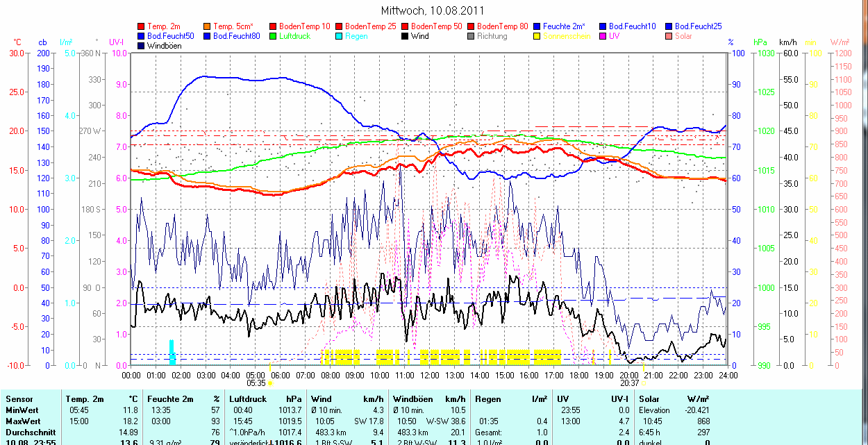Select the 'Richtung' legend label

(492, 36)
